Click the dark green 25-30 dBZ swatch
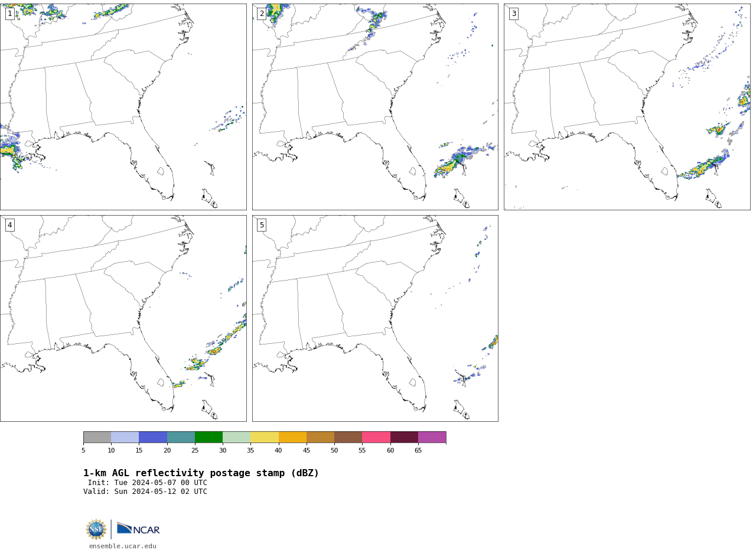756x553 pixels. pos(208,437)
